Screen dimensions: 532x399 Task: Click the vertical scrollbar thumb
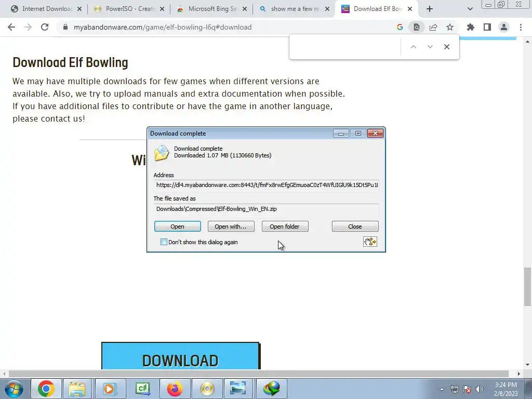[x=527, y=287]
